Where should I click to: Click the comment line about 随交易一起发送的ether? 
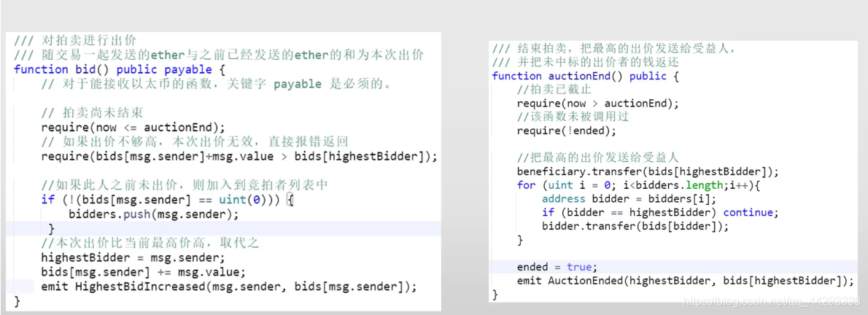click(219, 55)
